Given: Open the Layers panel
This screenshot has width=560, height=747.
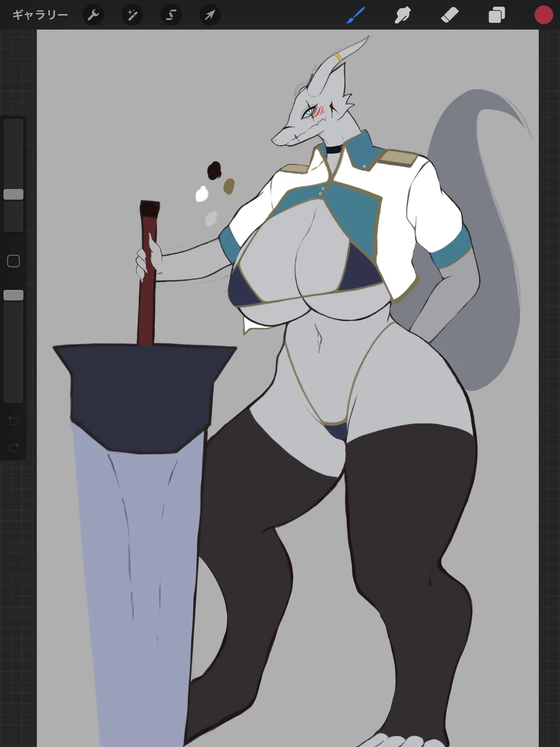Looking at the screenshot, I should tap(497, 15).
